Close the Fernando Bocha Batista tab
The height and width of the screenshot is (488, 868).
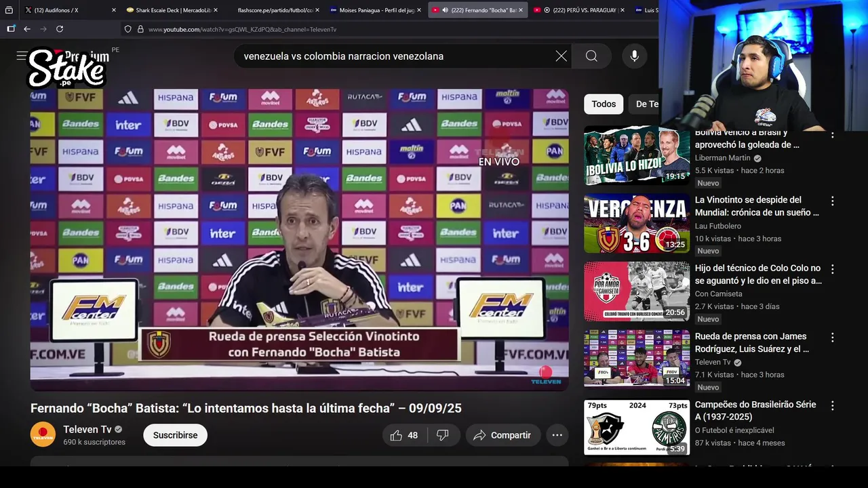point(521,10)
